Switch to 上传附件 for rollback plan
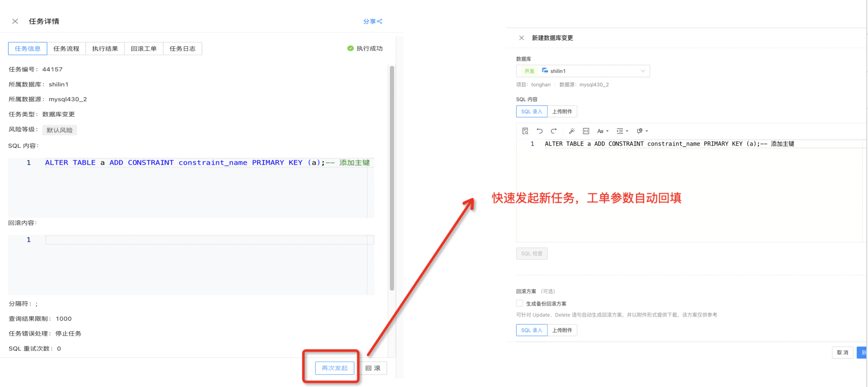The image size is (868, 387). [x=563, y=330]
